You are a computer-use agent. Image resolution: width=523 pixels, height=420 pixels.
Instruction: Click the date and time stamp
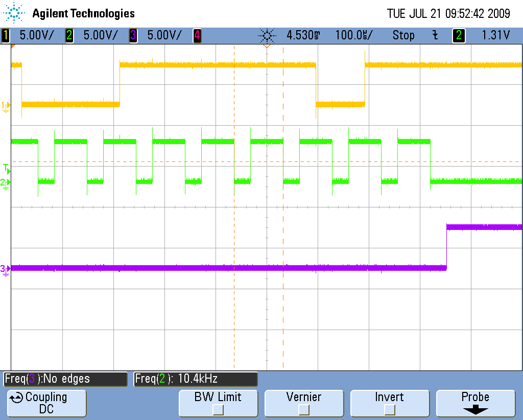pyautogui.click(x=448, y=14)
